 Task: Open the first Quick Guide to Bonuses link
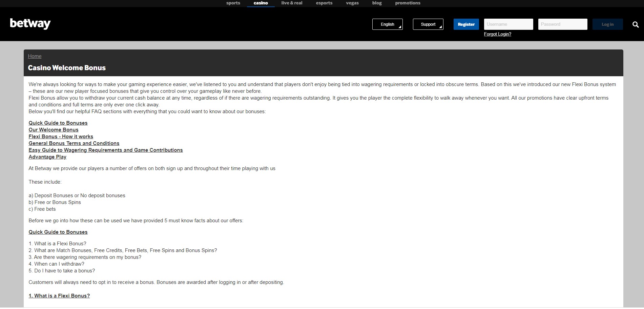tap(58, 123)
